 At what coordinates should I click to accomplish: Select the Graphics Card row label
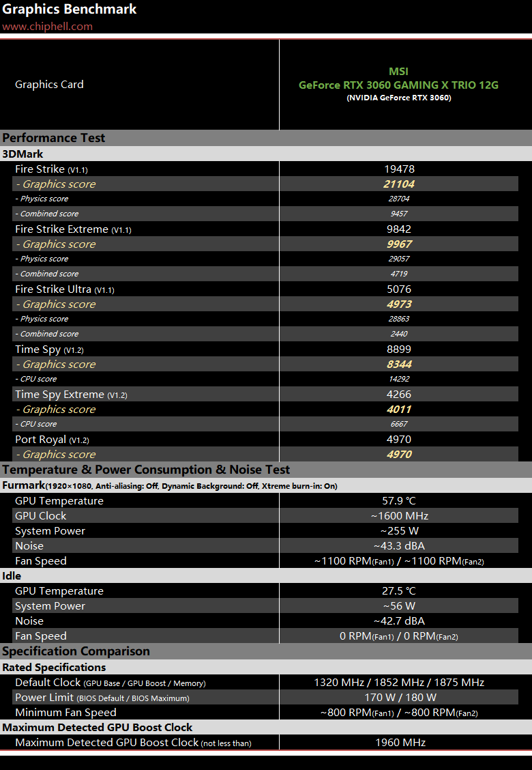49,85
